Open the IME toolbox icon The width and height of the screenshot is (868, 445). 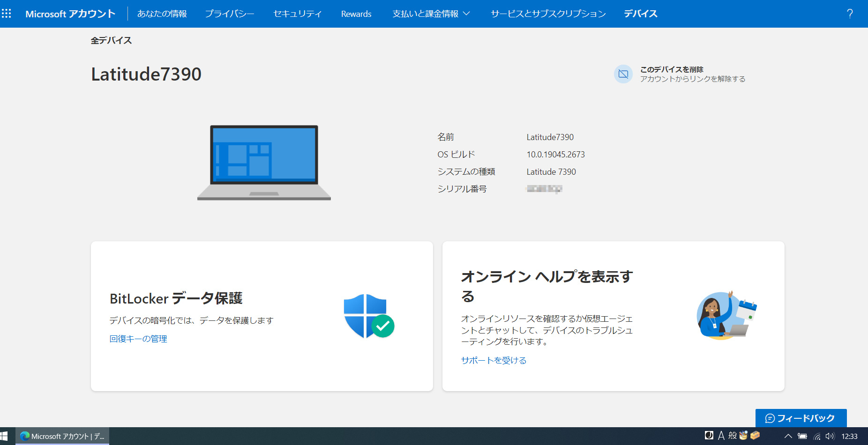755,436
